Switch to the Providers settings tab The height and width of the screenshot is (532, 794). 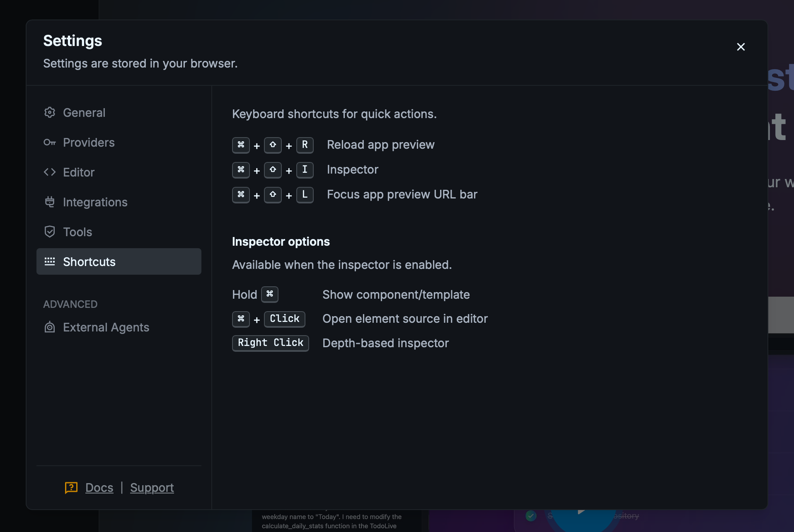(89, 142)
